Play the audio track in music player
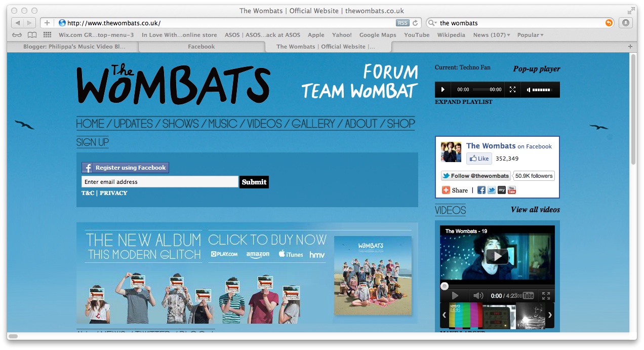This screenshot has height=350, width=644. coord(443,90)
